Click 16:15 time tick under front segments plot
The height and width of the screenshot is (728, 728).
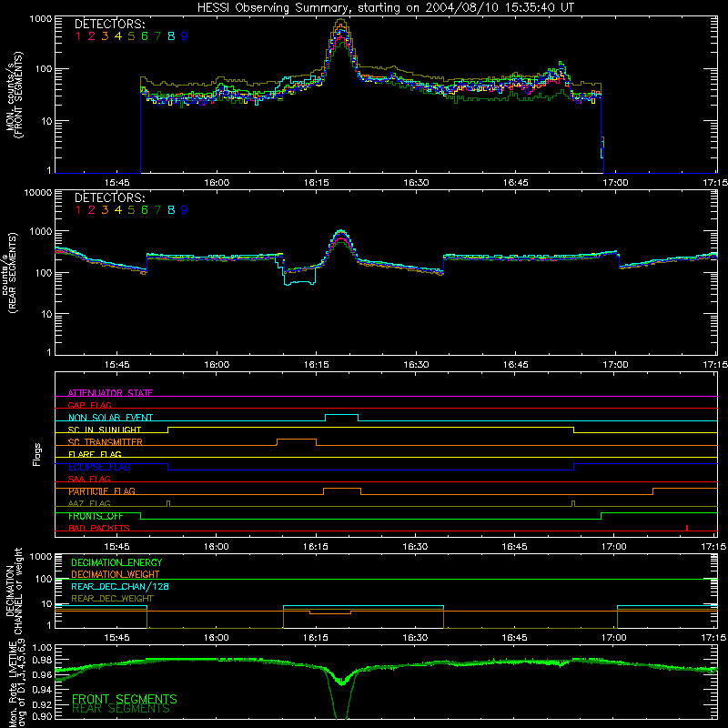tap(316, 183)
